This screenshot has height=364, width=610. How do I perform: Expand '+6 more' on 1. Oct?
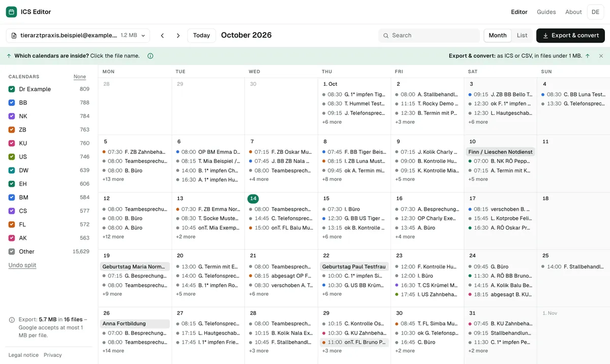332,122
